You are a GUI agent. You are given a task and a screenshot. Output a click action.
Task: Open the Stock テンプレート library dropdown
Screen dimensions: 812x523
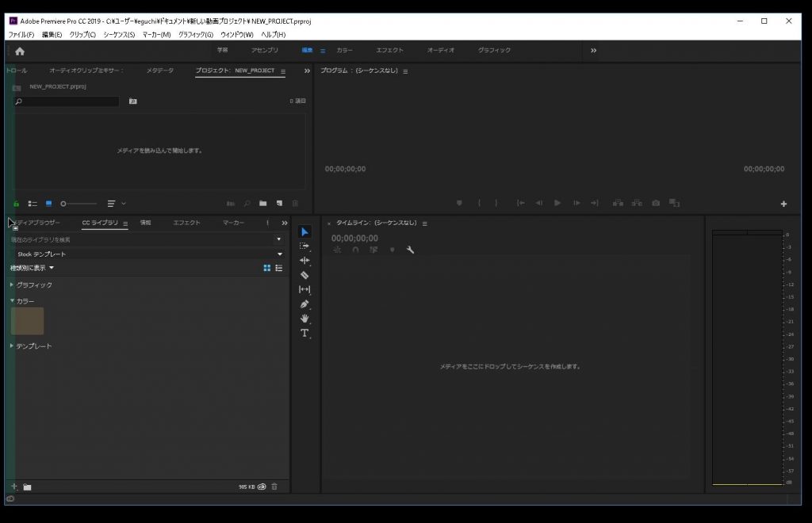279,254
